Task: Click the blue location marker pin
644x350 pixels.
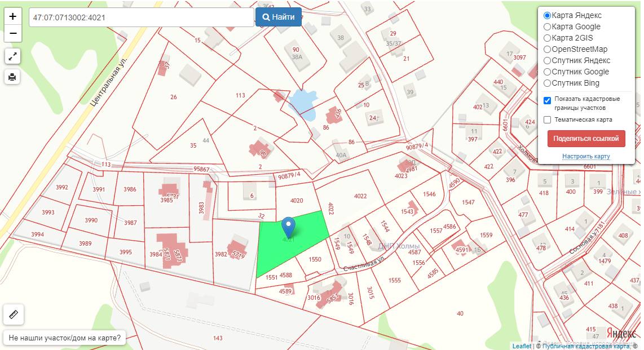Action: pos(288,228)
